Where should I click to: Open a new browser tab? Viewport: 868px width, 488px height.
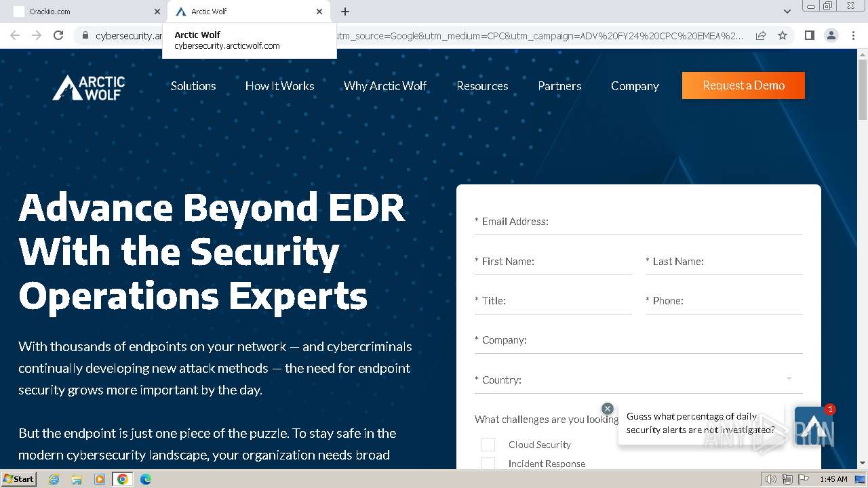pos(345,12)
